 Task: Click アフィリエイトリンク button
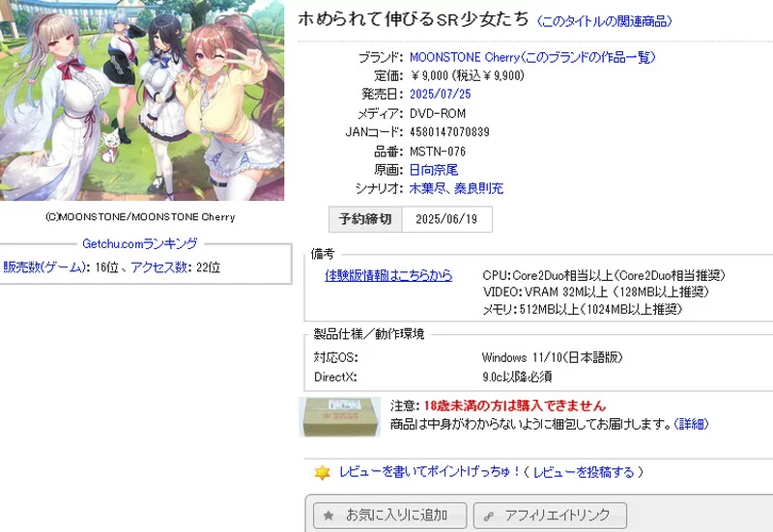point(550,516)
